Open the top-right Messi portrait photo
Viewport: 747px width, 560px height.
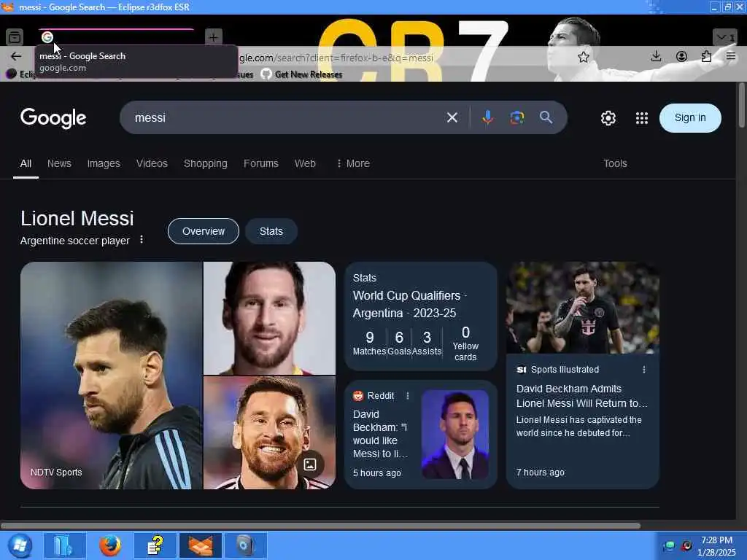point(270,318)
